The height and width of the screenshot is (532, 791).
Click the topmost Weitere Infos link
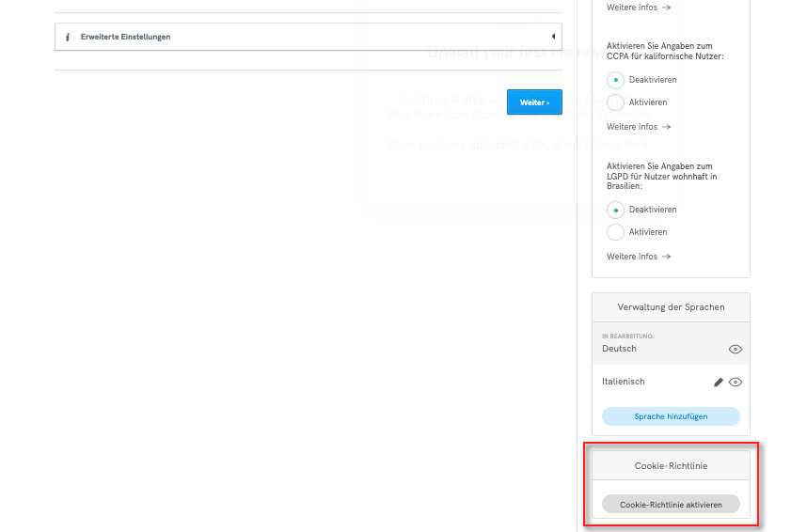click(639, 8)
